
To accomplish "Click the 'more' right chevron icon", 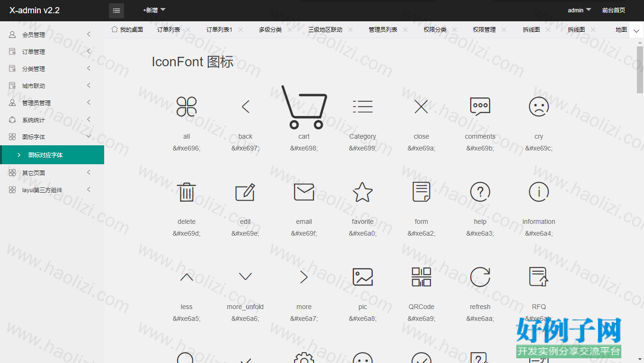I will (304, 277).
